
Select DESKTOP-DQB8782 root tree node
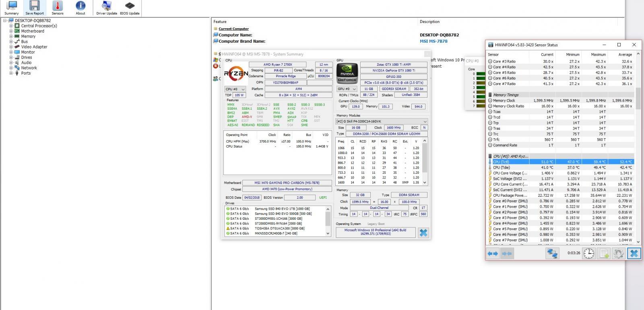pos(33,21)
